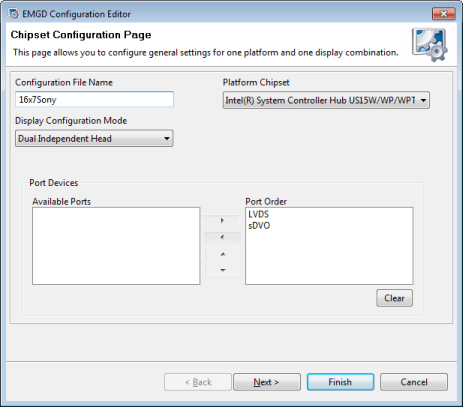Click the left arrow to remove port
The image size is (463, 407).
point(222,237)
